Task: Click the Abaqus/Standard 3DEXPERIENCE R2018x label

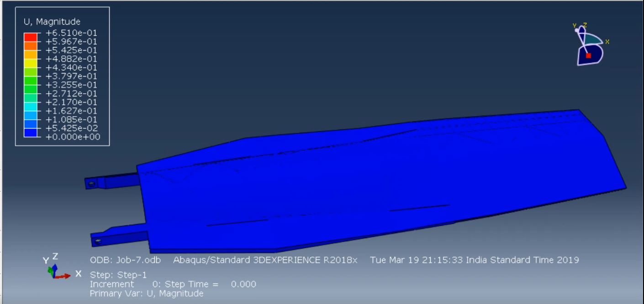Action: coord(265,260)
